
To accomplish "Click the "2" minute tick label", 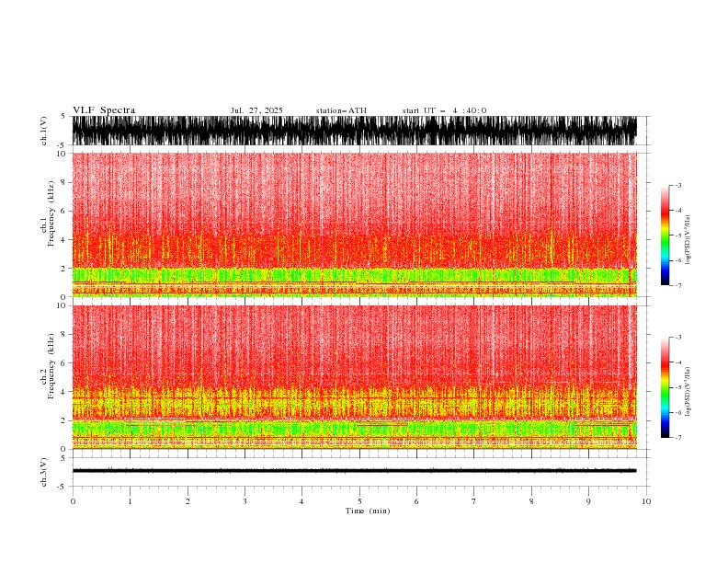I will coord(188,501).
